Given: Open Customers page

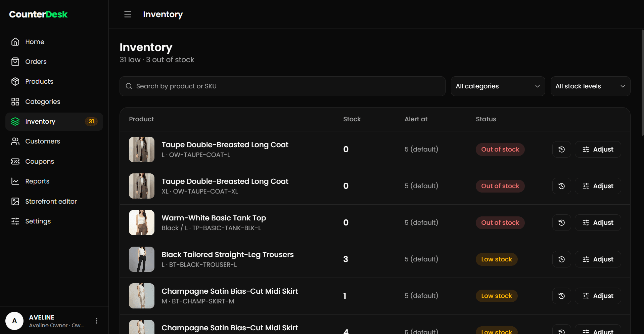Looking at the screenshot, I should [x=54, y=141].
